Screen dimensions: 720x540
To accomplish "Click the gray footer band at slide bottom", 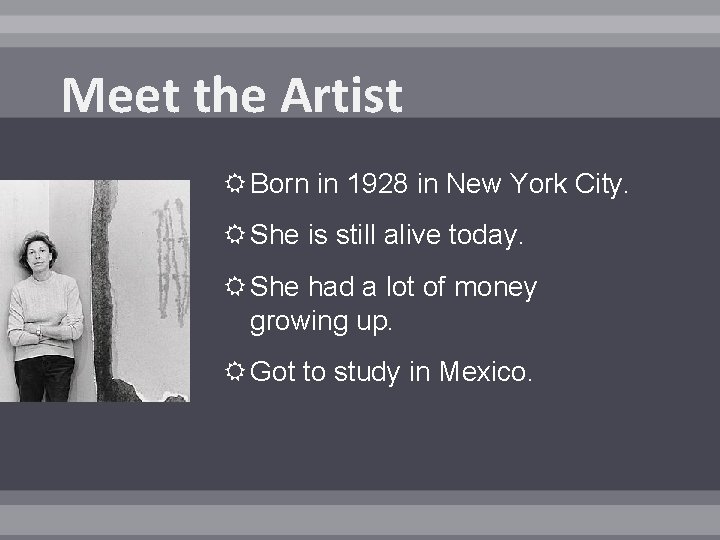I will pyautogui.click(x=360, y=514).
